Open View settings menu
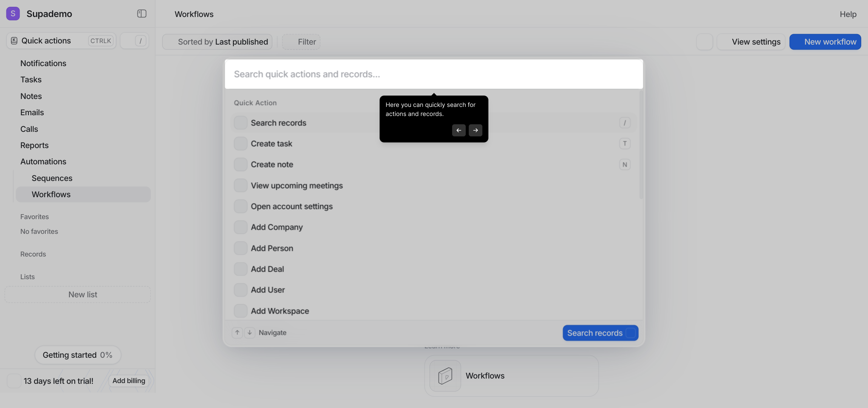Screen dimensions: 868x408 pos(751,42)
